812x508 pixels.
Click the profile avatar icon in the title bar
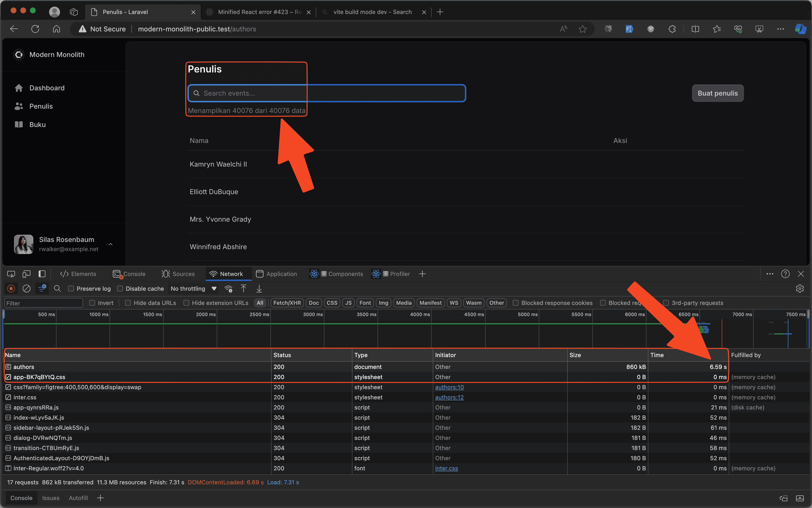point(54,12)
